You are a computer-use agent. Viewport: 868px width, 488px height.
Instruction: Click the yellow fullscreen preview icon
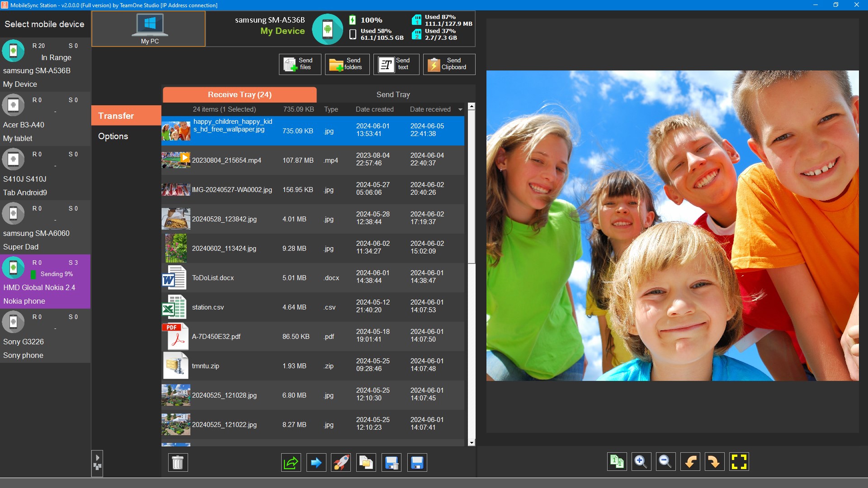click(x=739, y=461)
